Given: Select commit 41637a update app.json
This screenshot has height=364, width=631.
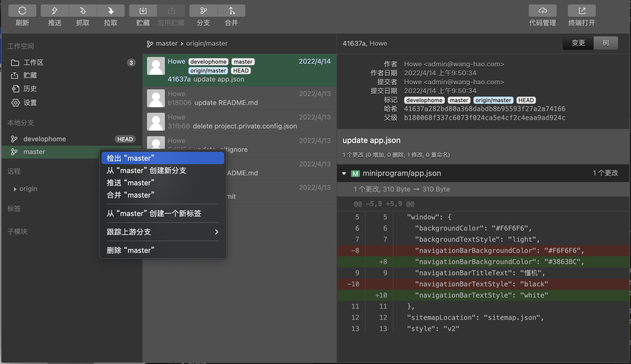Looking at the screenshot, I should point(239,70).
